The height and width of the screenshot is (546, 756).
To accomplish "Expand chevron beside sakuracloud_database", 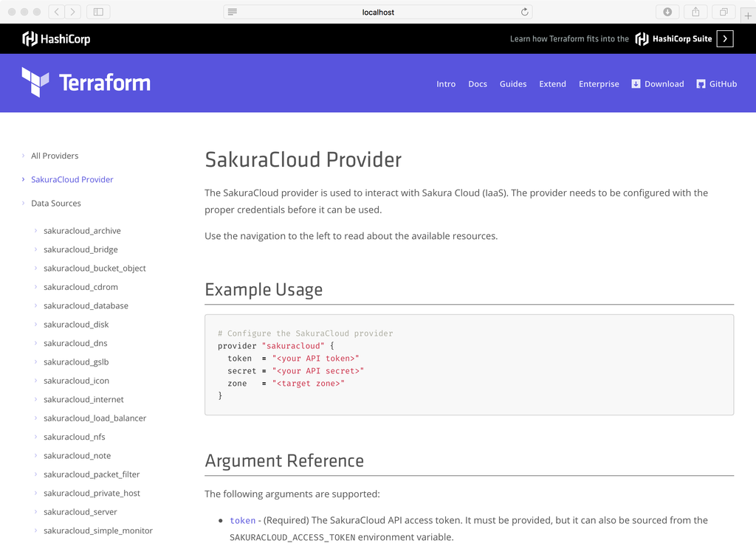I will coord(35,306).
